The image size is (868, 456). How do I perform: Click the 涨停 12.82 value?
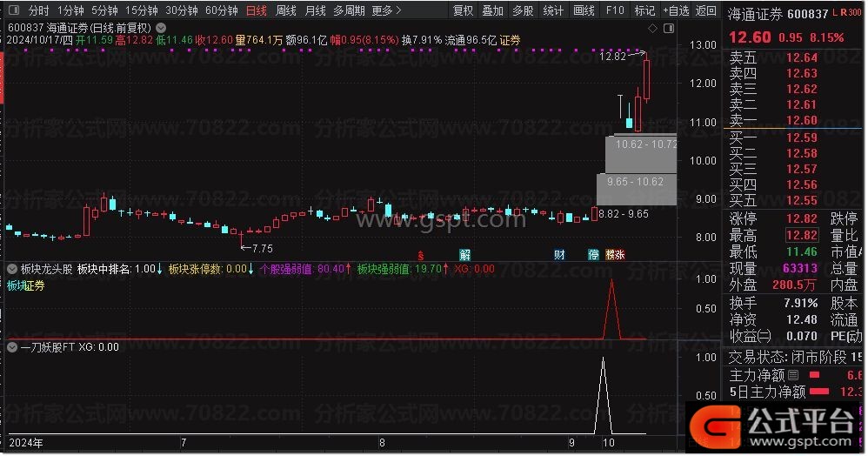[x=802, y=218]
